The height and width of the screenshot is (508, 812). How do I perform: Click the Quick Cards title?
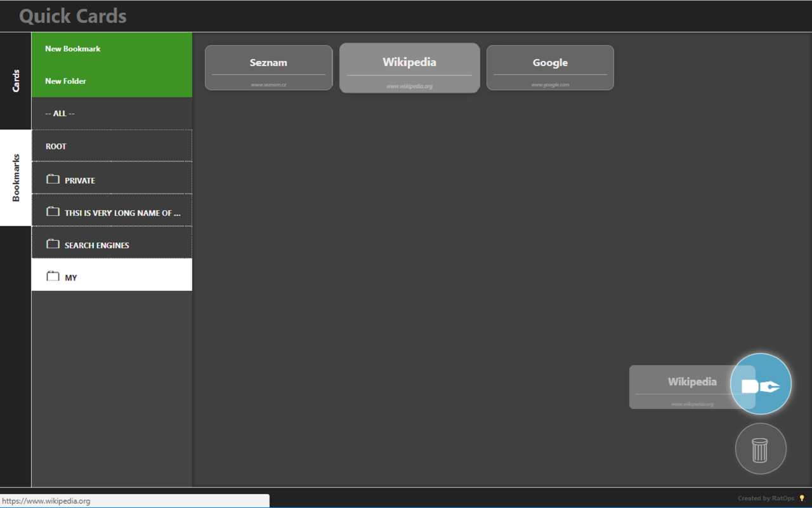73,16
